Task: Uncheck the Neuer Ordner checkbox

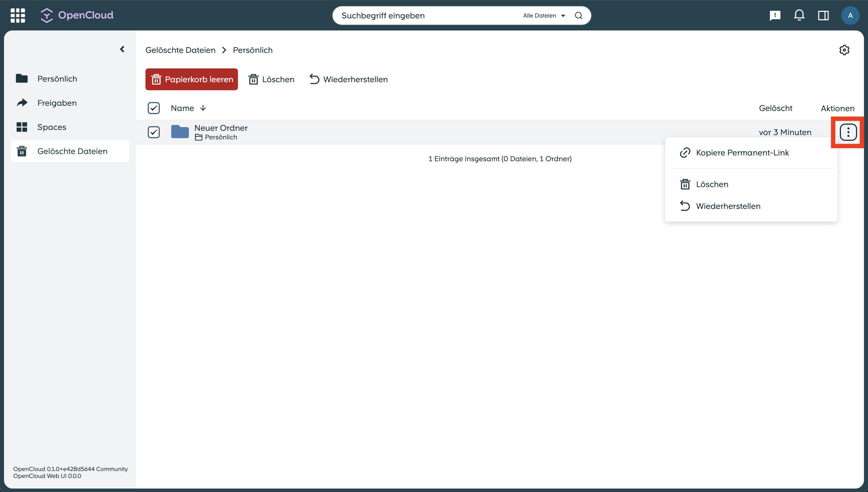Action: pos(154,132)
